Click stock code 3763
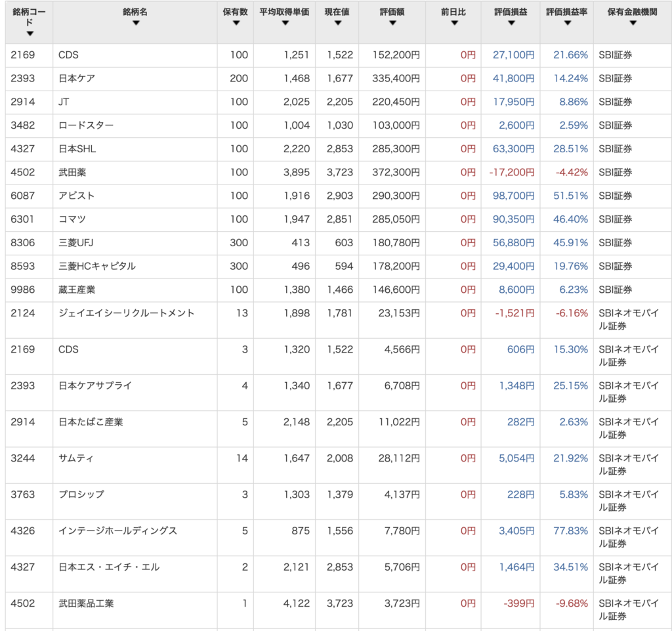This screenshot has width=672, height=631. tap(23, 494)
